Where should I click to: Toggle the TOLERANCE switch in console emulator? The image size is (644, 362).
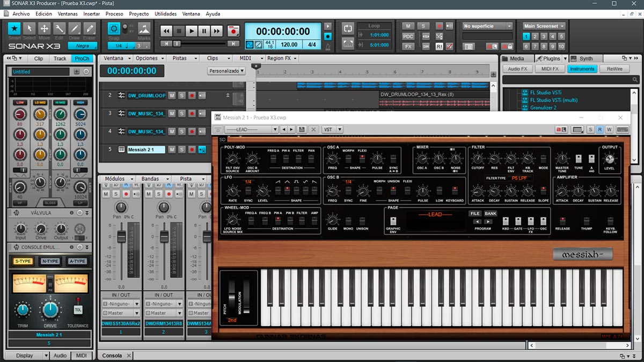78,309
